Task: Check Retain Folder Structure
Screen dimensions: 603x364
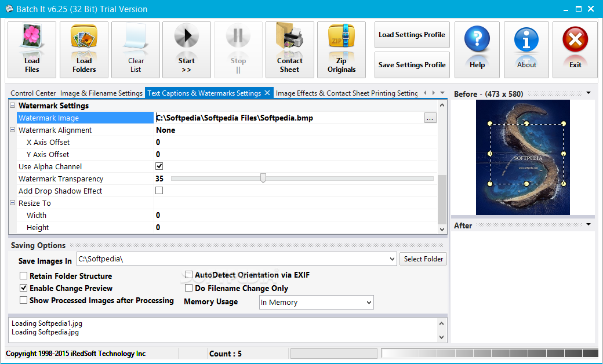Action: [x=23, y=275]
